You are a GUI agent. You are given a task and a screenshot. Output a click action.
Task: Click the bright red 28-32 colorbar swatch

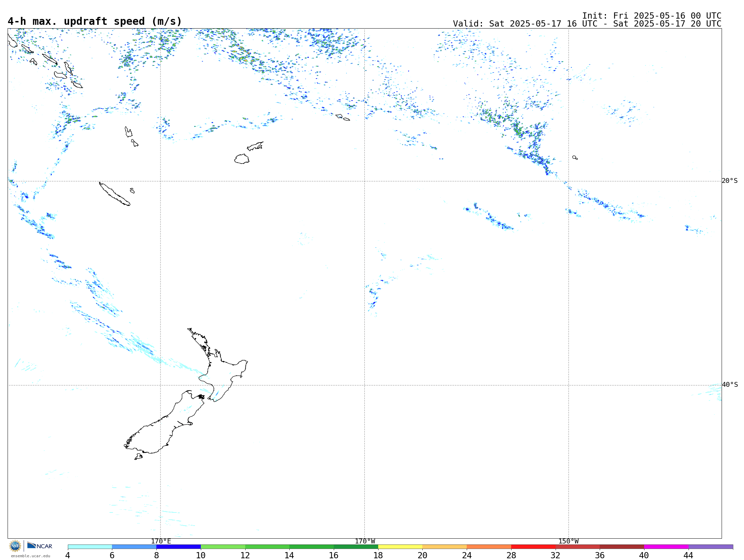coord(533,547)
